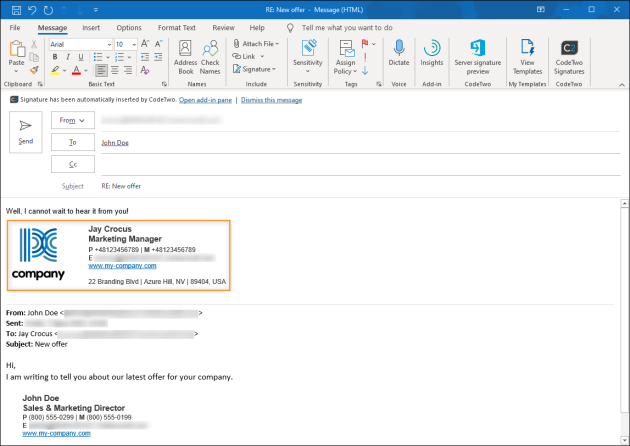Expand the Link dropdown arrow
The width and height of the screenshot is (630, 446).
(262, 57)
